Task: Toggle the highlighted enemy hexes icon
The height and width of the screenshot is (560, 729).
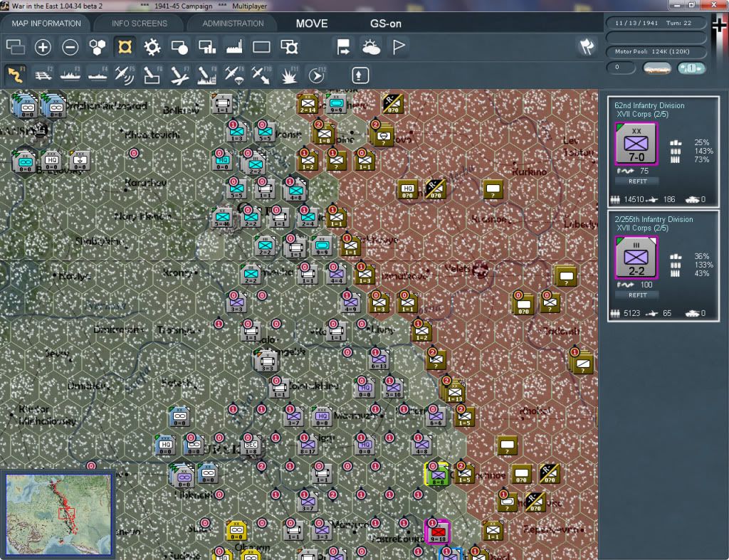Action: [125, 47]
